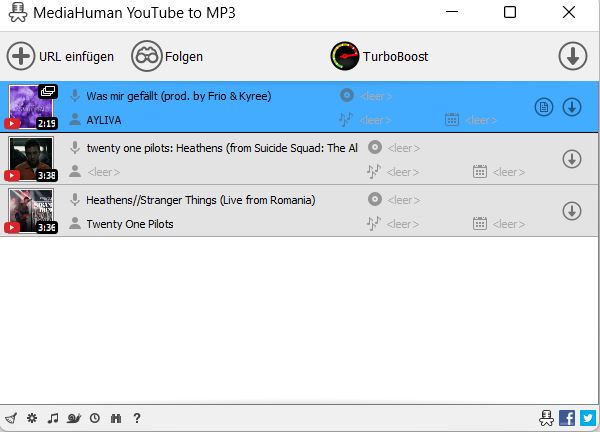
Task: Click album disc icon in Live from Romania row
Action: tap(375, 199)
